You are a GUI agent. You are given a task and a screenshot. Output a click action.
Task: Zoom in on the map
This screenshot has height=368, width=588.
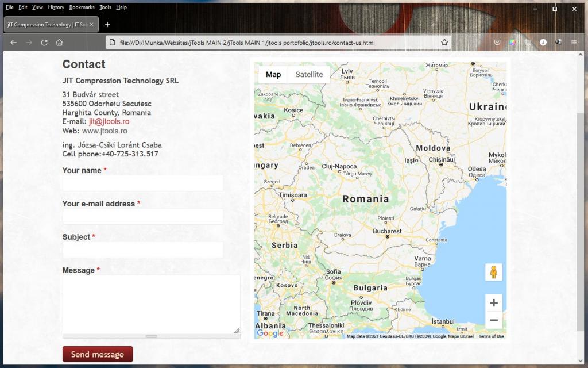[x=493, y=302]
